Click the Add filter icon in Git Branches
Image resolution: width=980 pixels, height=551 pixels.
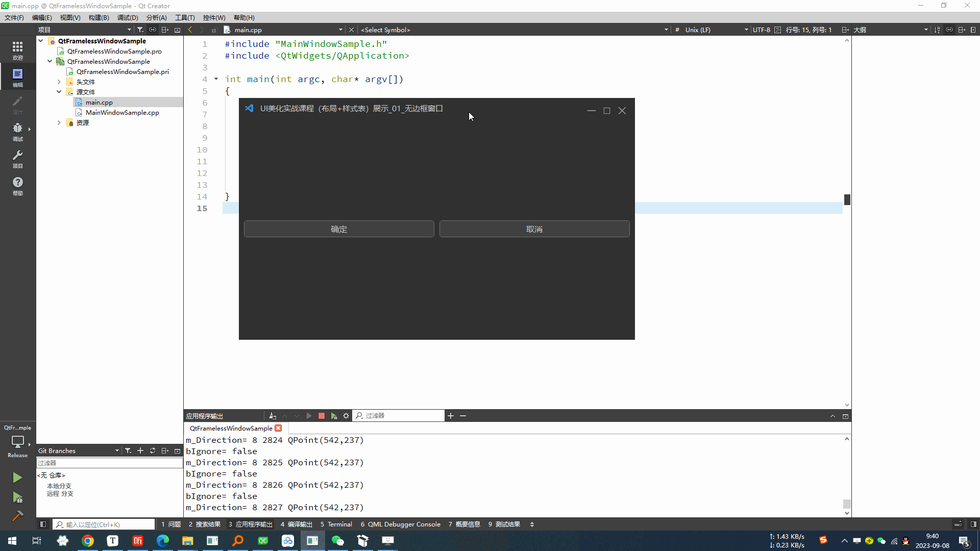tap(129, 451)
